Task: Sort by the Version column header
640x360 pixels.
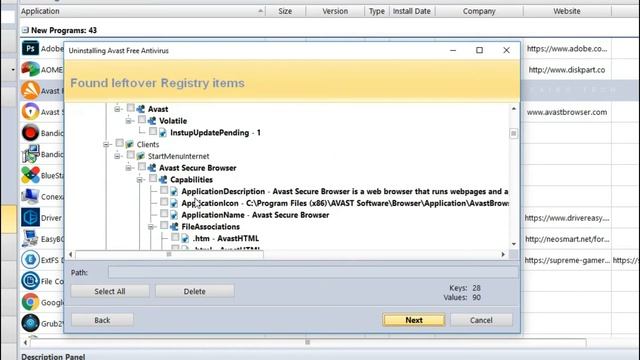Action: click(x=335, y=11)
